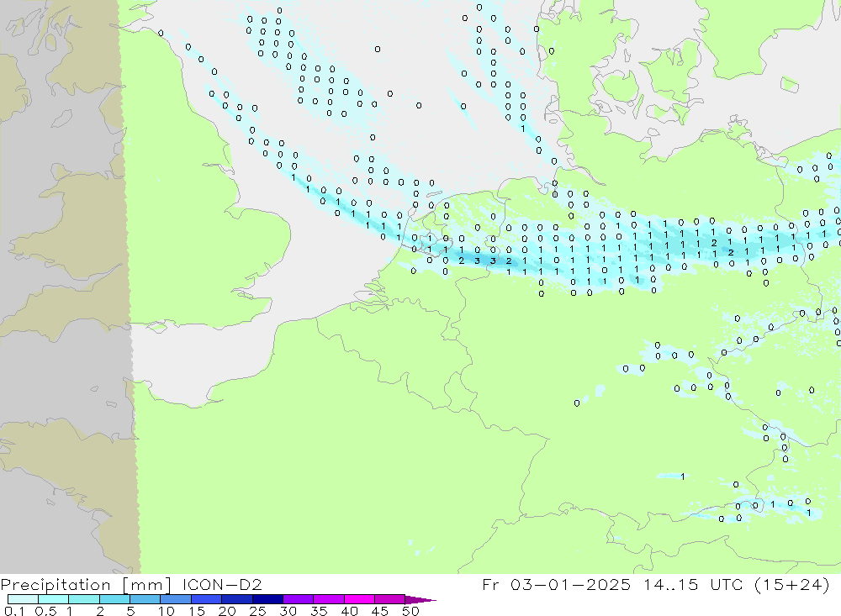This screenshot has height=616, width=841.
Task: Click the 2–5 mm legend color block
Action: click(x=114, y=599)
